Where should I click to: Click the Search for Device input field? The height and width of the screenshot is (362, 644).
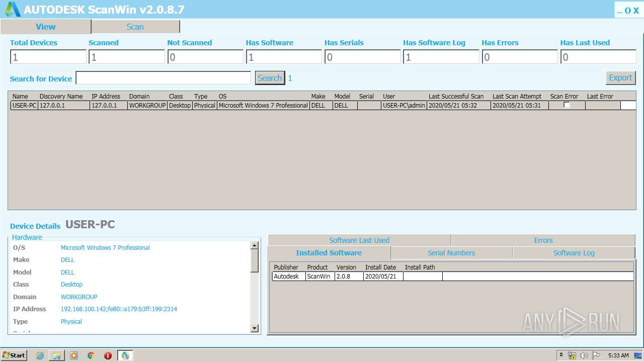point(163,78)
